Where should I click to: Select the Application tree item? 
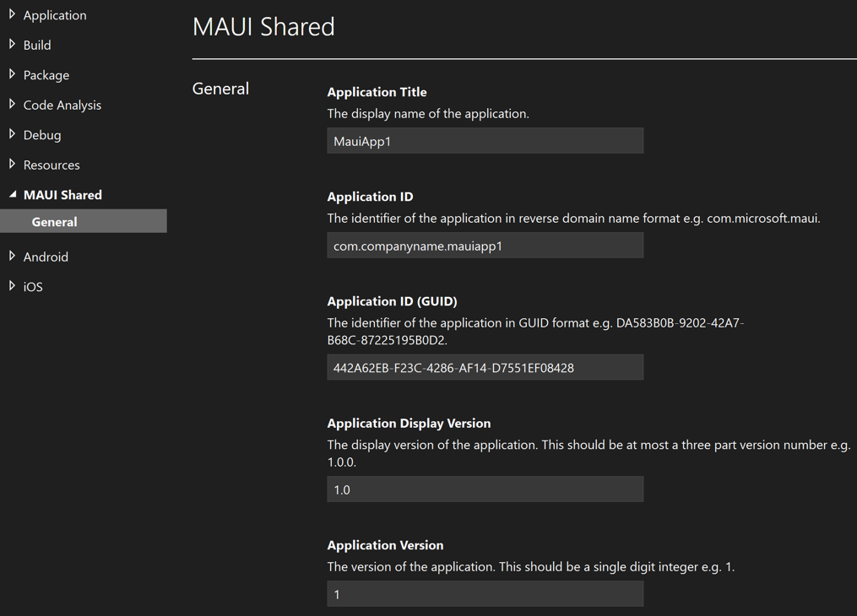point(54,14)
